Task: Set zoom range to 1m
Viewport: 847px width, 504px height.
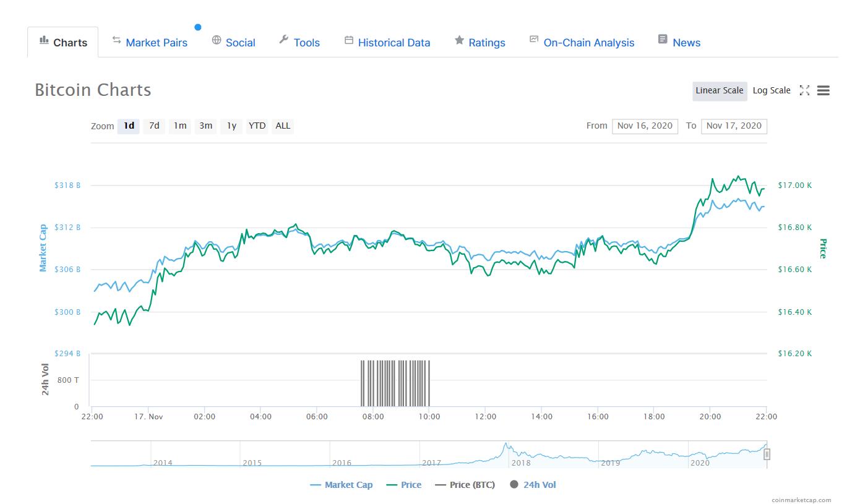Action: coord(180,126)
